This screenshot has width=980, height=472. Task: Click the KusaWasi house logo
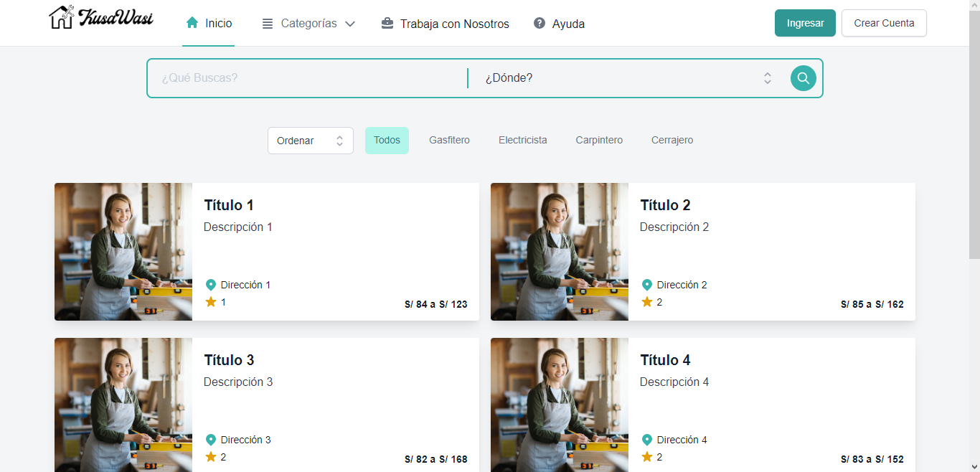(x=62, y=17)
